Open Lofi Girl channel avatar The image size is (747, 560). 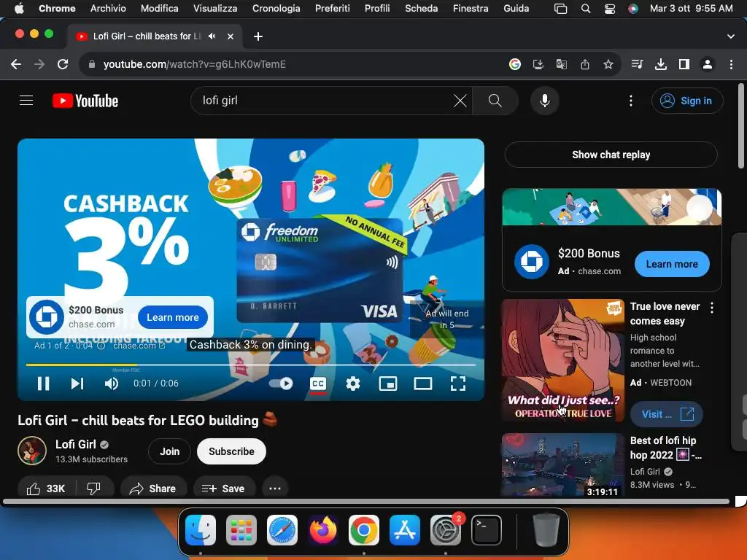tap(32, 451)
